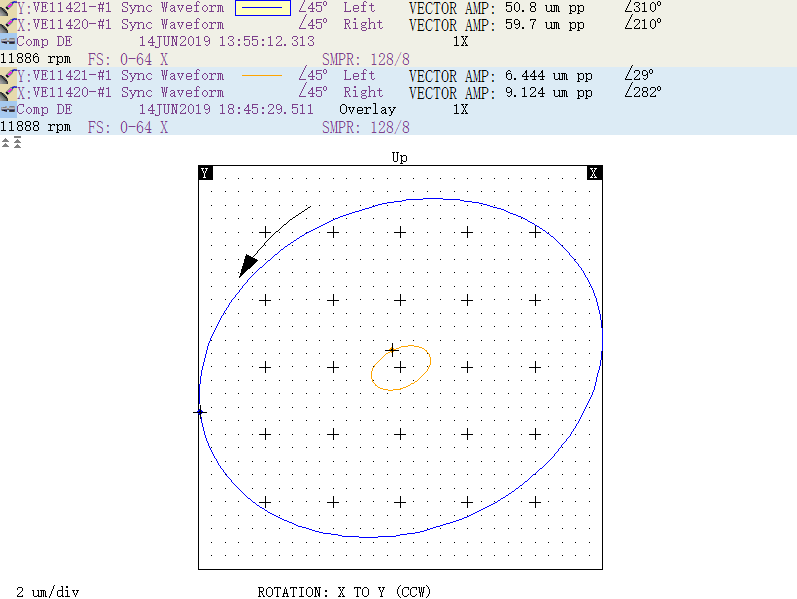Click the "Up" orientation label
Viewport: 797px width, 599px height.
click(400, 157)
